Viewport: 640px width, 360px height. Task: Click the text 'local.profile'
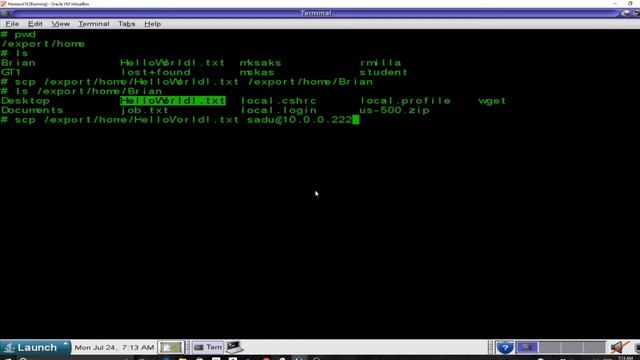click(x=405, y=101)
